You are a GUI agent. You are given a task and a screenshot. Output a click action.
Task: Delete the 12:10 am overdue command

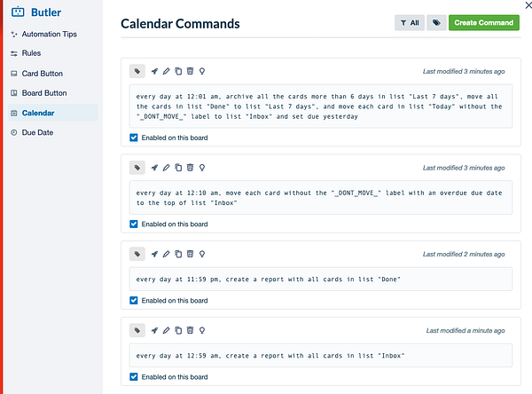(x=190, y=167)
